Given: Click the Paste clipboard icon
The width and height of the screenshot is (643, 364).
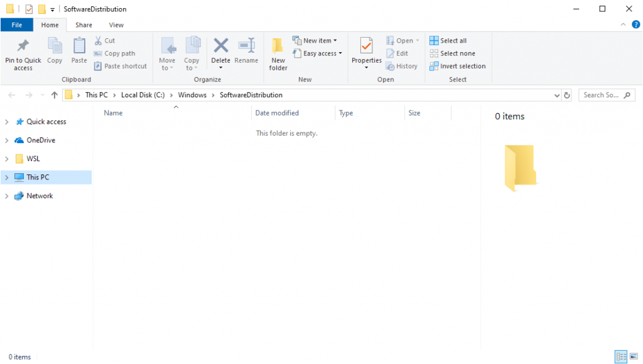Looking at the screenshot, I should 79,46.
